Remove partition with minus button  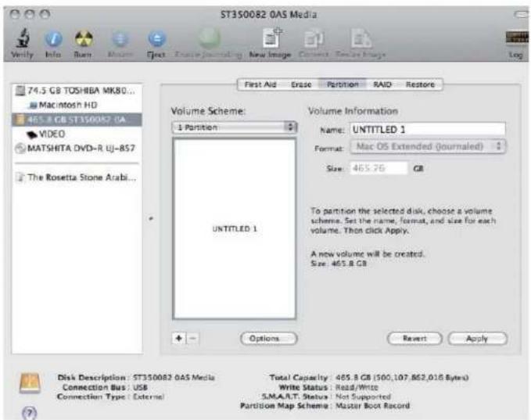tap(192, 338)
